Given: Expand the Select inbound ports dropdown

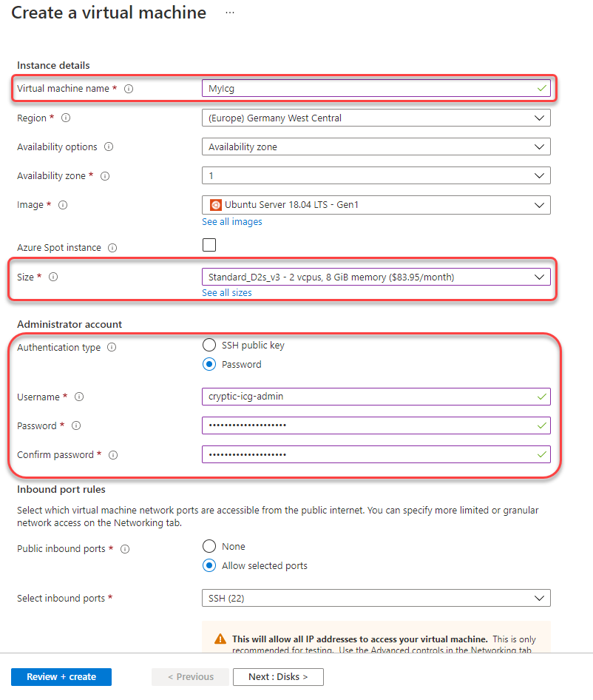Looking at the screenshot, I should (376, 598).
